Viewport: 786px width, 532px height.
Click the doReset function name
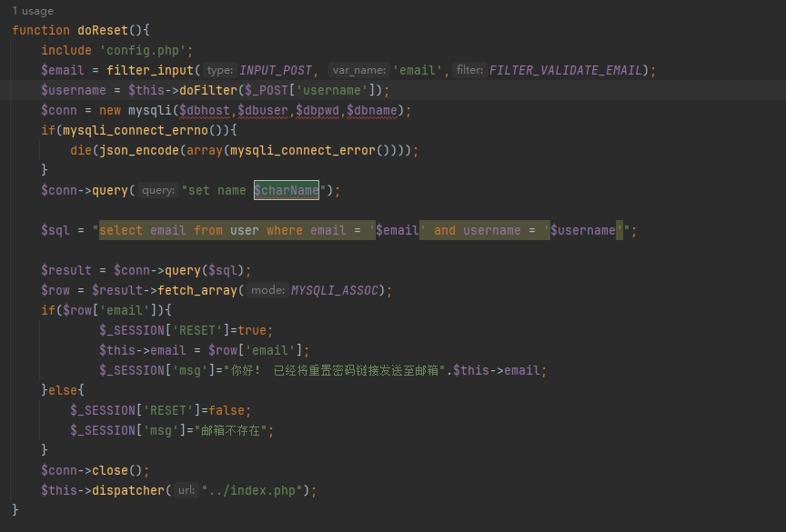(x=103, y=30)
